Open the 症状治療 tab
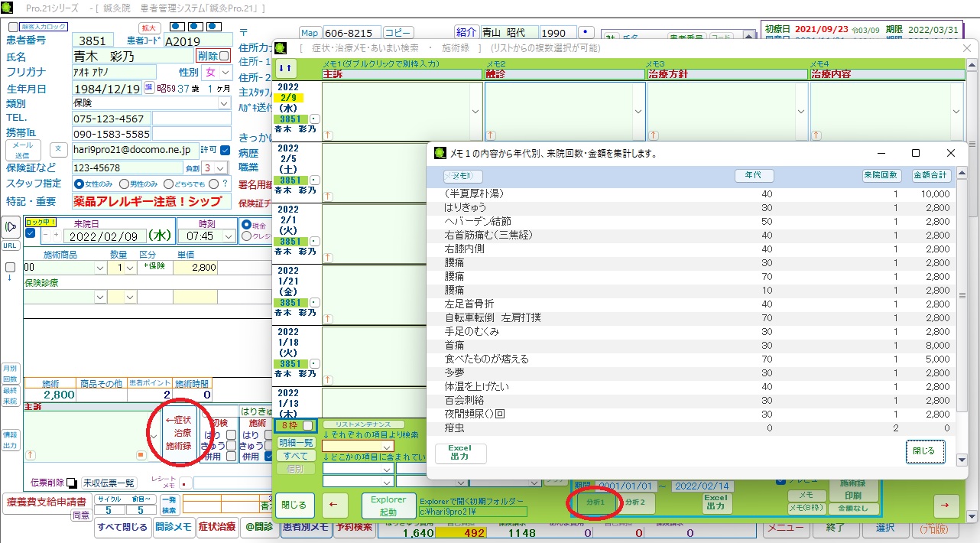The height and width of the screenshot is (543, 980). 217,526
